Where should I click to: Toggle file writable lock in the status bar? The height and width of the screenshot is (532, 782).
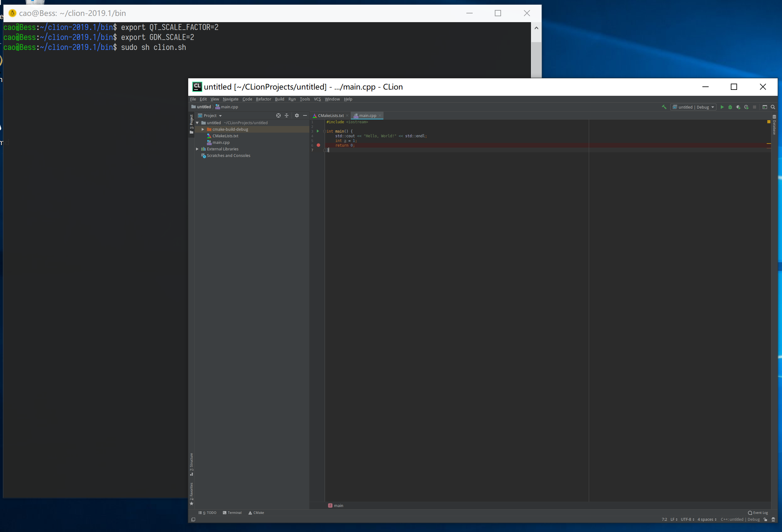tap(765, 520)
